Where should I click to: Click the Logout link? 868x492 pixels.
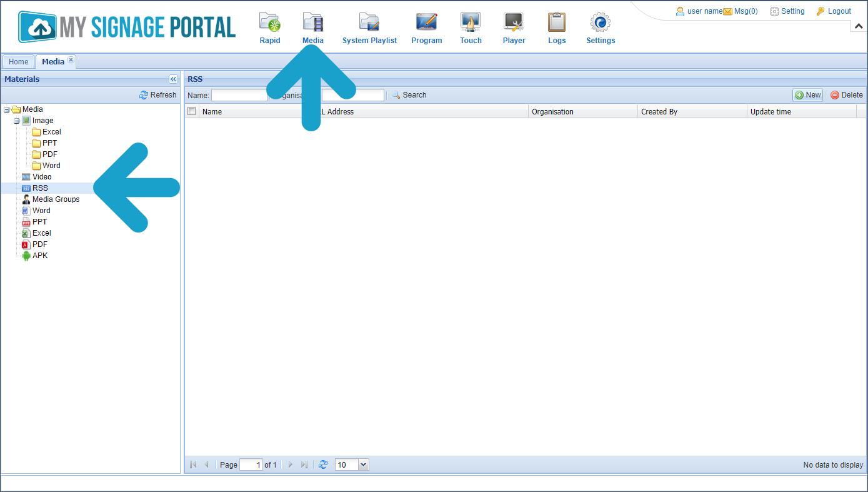pyautogui.click(x=839, y=11)
